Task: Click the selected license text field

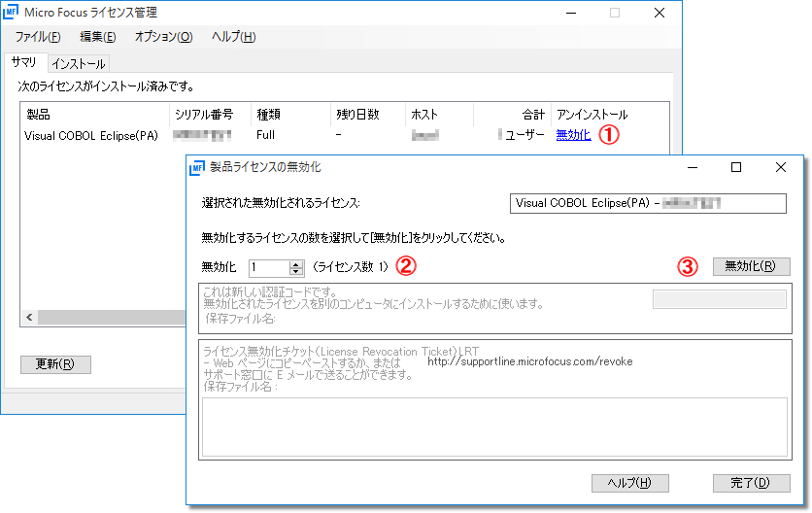Action: coord(648,203)
